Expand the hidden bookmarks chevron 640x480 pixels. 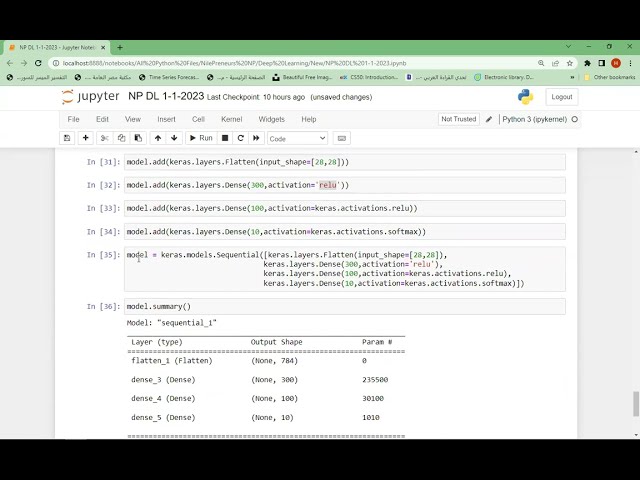click(572, 77)
